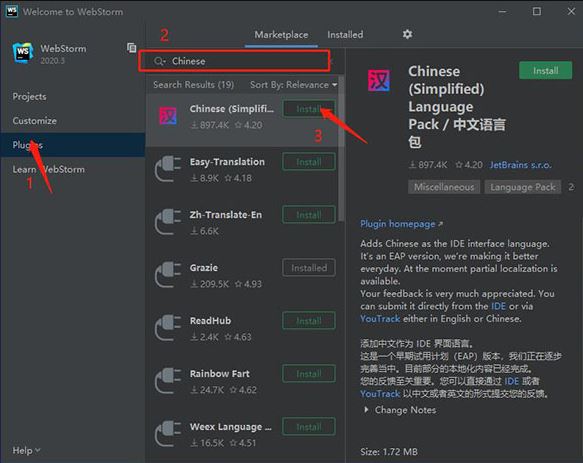This screenshot has height=463, width=583.
Task: Click the Chinese search input field
Action: coord(234,61)
